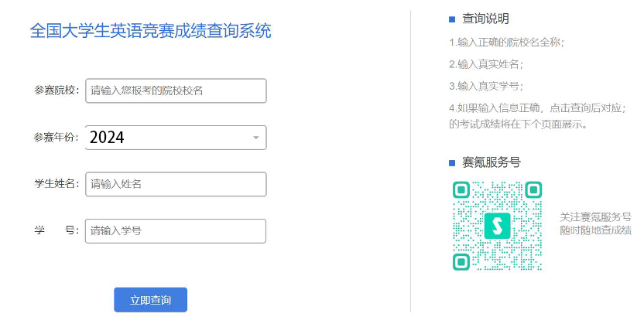Click the 立即查询 button
Screen dimensions: 644x317
point(150,300)
